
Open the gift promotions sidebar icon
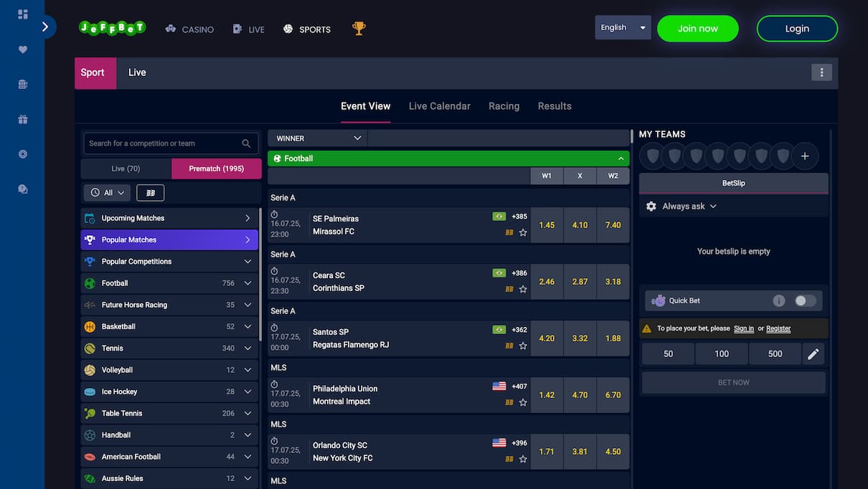pyautogui.click(x=22, y=119)
